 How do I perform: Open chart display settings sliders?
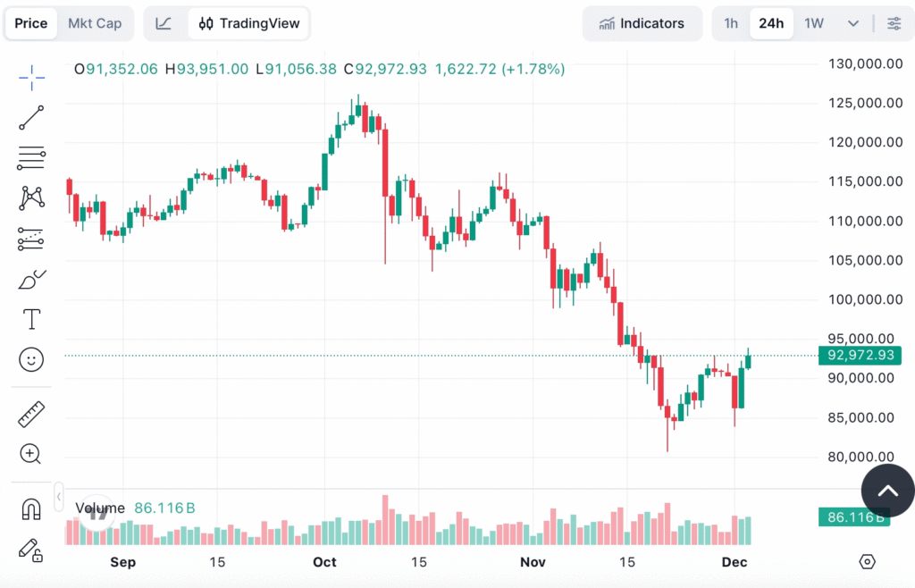[x=894, y=23]
